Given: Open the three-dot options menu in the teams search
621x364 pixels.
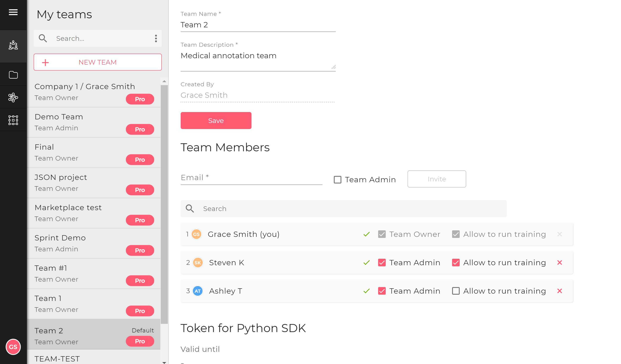Looking at the screenshot, I should 156,38.
